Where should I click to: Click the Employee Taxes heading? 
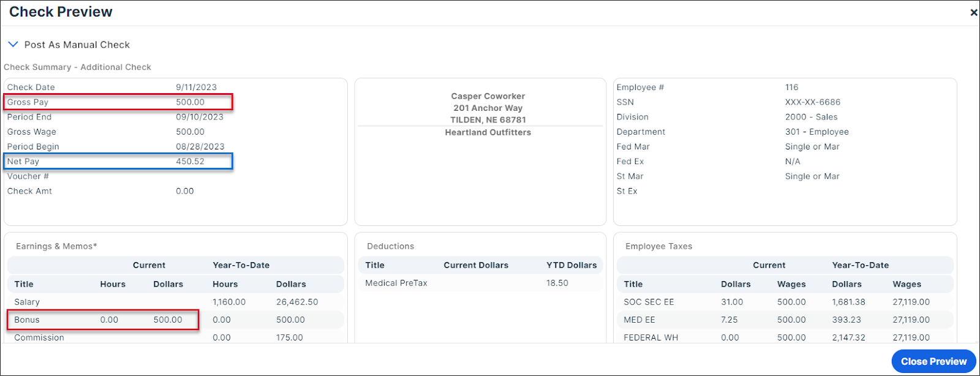[659, 246]
